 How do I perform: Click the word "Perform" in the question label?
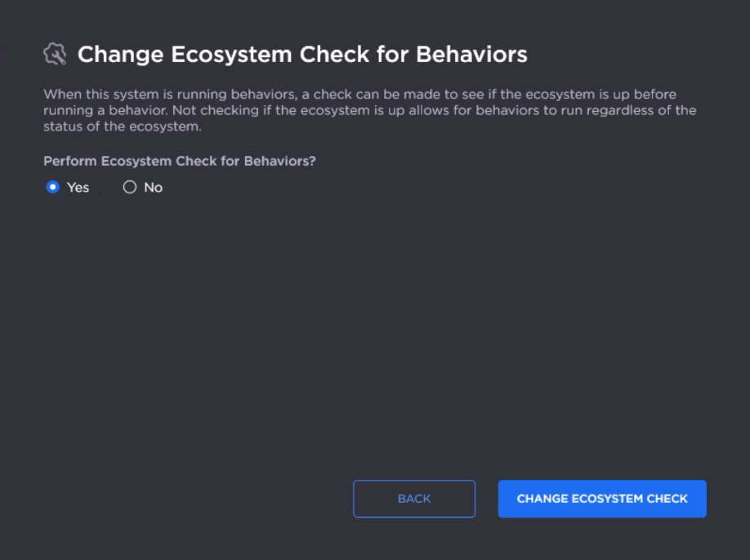tap(69, 161)
